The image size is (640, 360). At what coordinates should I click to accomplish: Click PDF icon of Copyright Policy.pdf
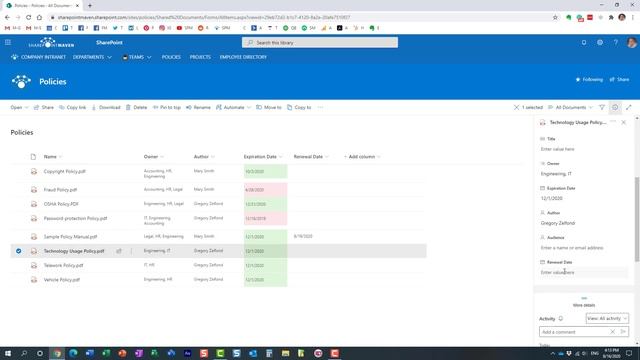pos(34,171)
